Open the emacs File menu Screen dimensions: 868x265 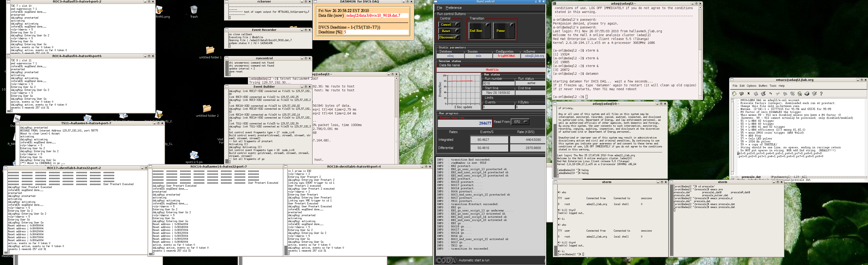(x=735, y=86)
